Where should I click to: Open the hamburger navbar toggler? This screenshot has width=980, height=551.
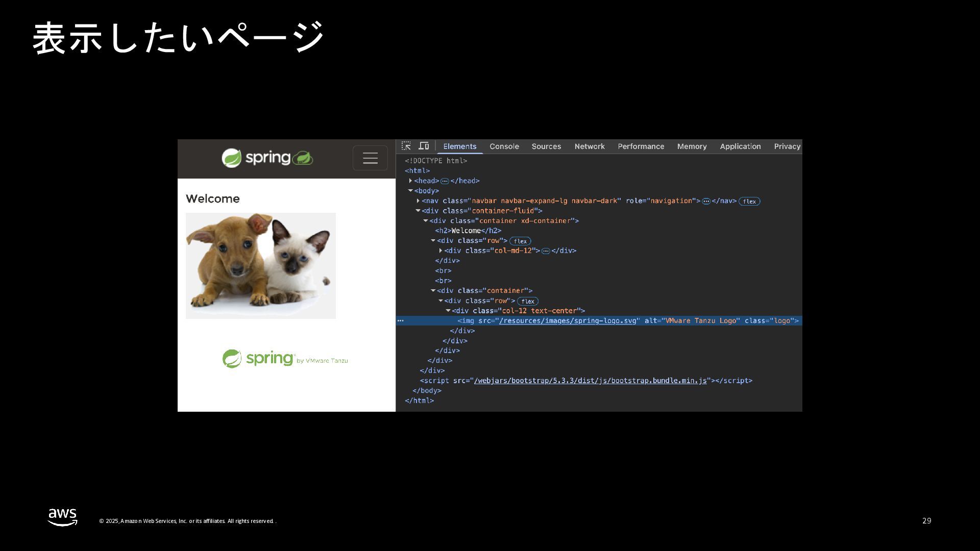click(x=370, y=158)
